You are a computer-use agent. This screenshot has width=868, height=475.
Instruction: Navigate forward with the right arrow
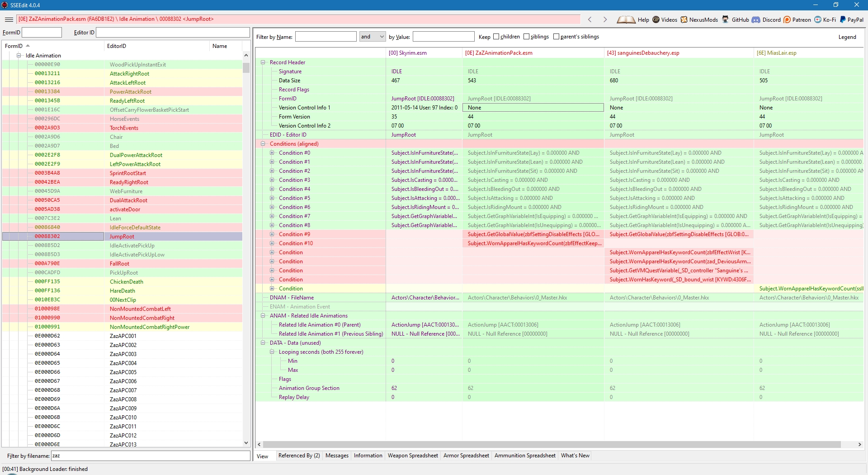[605, 19]
